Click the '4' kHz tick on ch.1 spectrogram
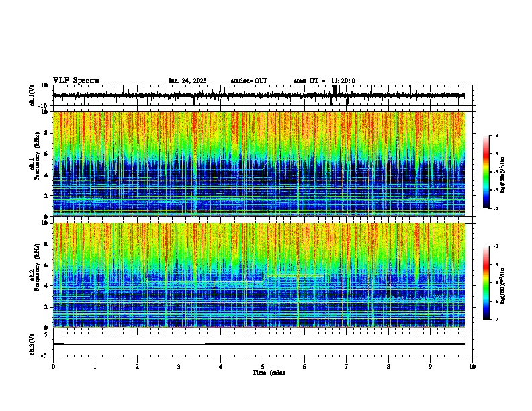This screenshot has height=411, width=532. coord(46,175)
